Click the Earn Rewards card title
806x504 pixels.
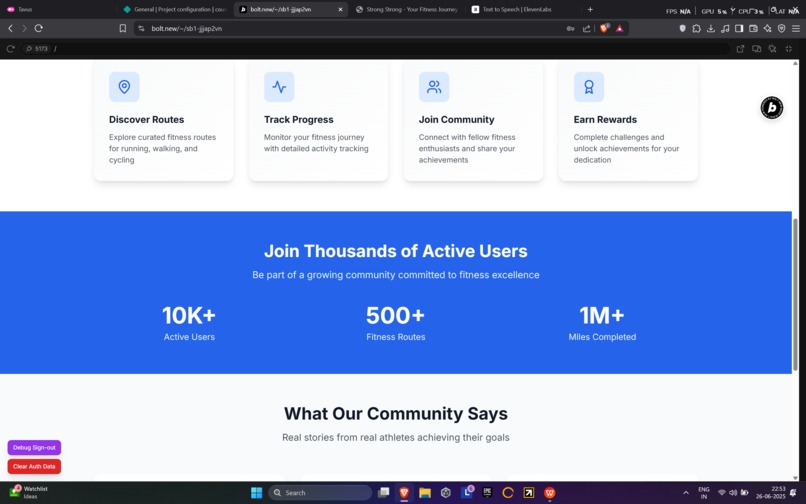coord(605,119)
